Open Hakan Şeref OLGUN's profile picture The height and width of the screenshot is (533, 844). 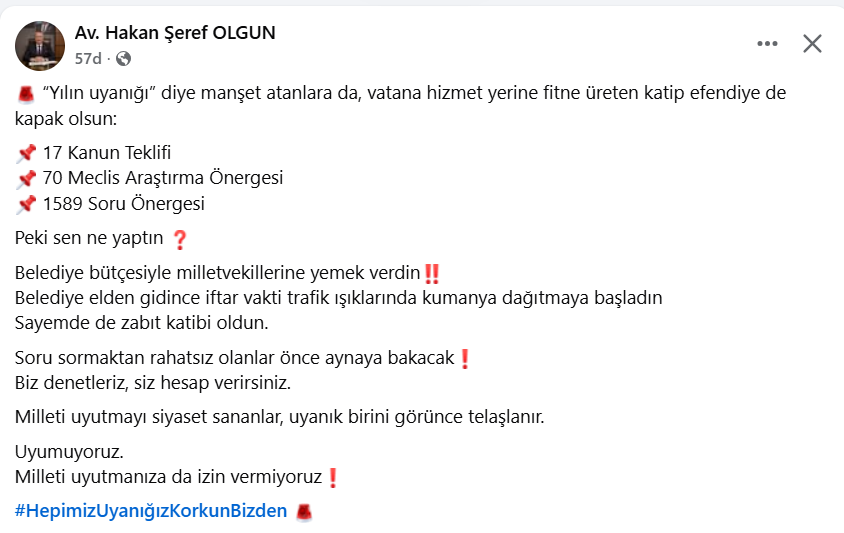coord(40,45)
